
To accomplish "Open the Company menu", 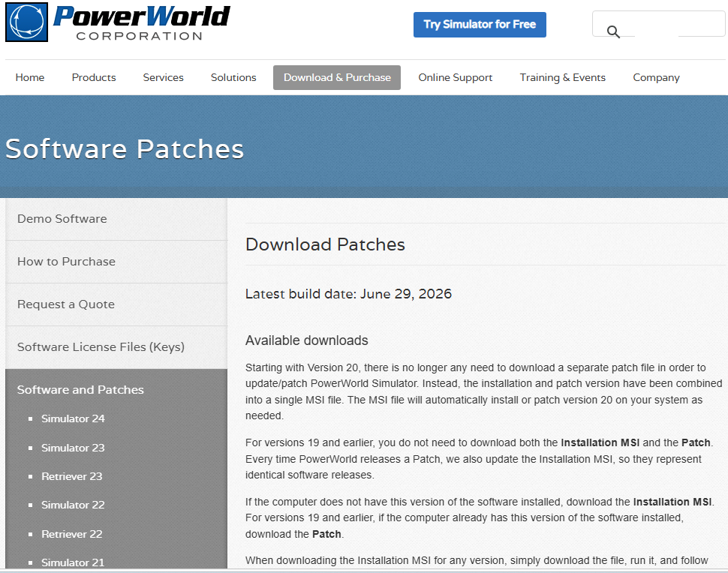I will tap(656, 77).
